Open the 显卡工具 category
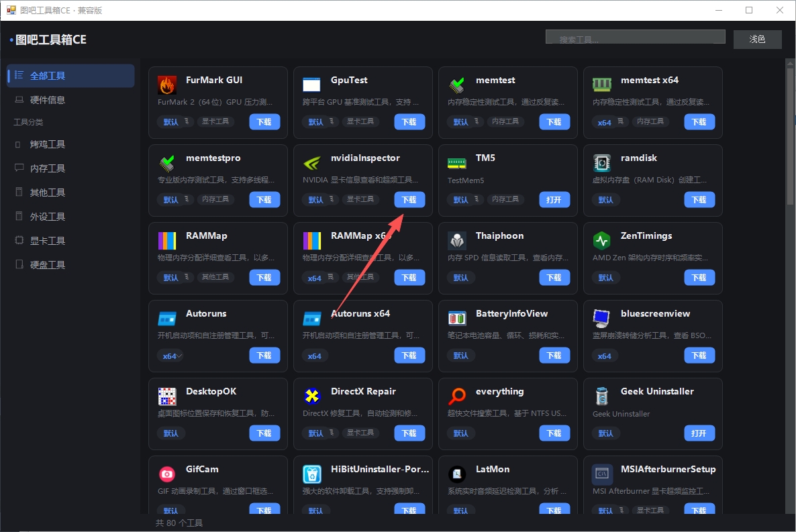This screenshot has height=532, width=796. [70, 241]
